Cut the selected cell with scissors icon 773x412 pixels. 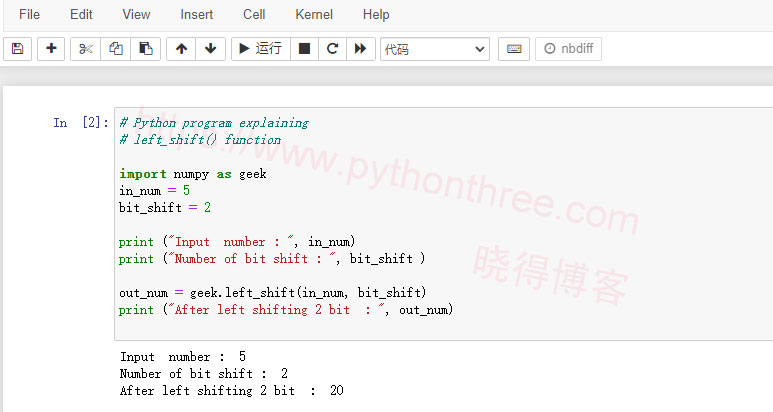pos(86,49)
